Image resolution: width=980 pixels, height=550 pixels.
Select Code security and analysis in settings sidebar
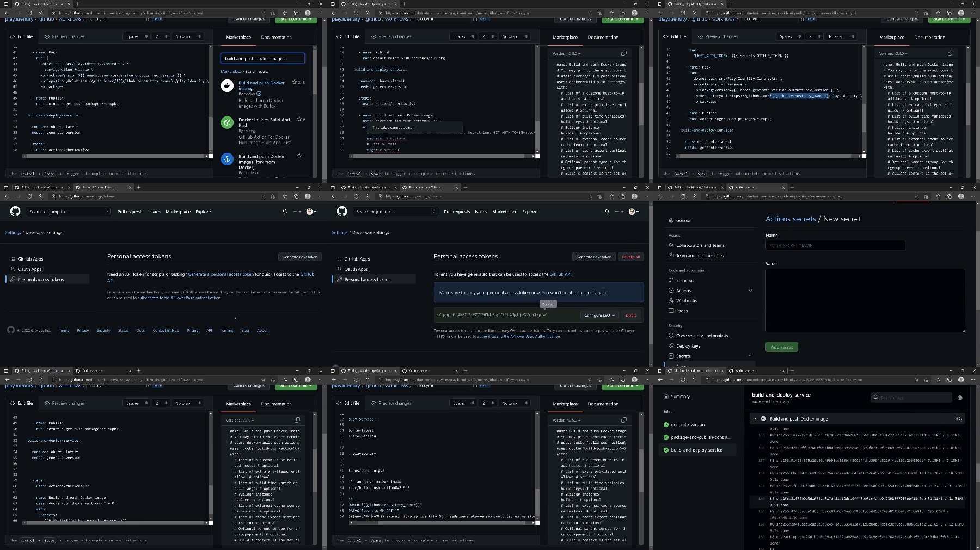702,336
